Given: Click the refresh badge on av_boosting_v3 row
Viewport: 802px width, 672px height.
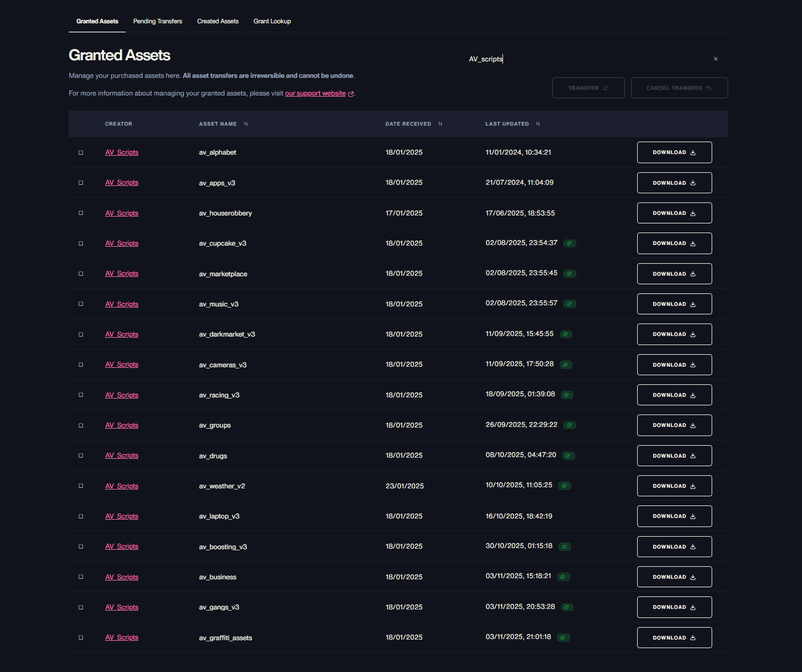Looking at the screenshot, I should (x=564, y=547).
